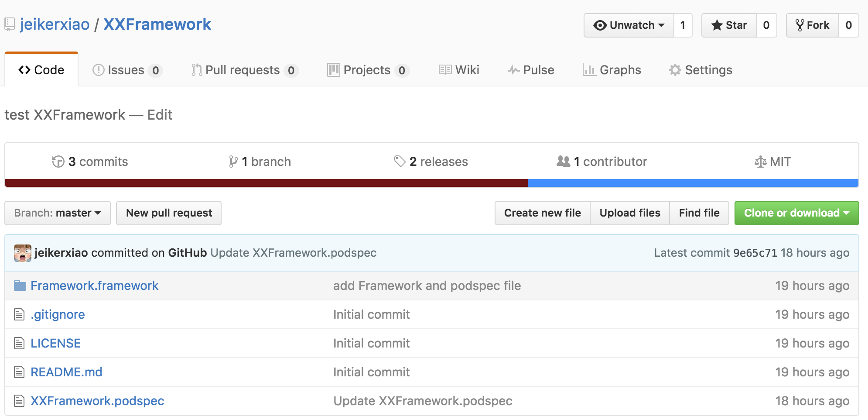
Task: Open commit hash 9e65c71
Action: tap(755, 253)
